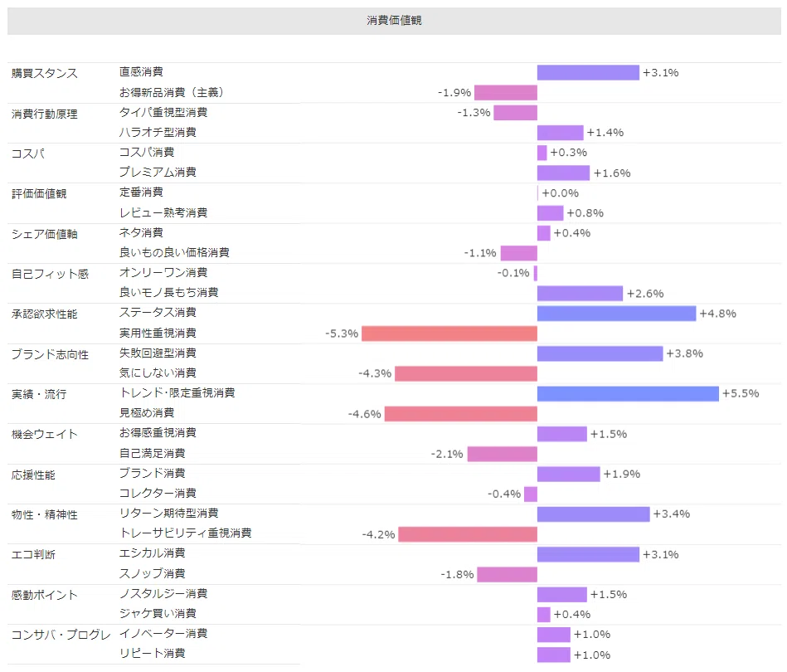
Task: Select the ノスタルジー消費 row label
Action: click(x=163, y=594)
